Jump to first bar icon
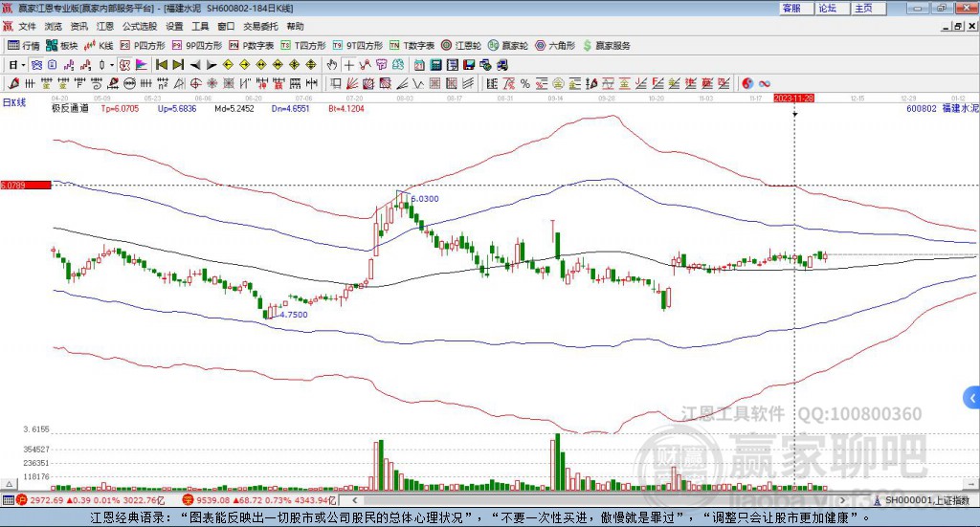 [x=162, y=65]
